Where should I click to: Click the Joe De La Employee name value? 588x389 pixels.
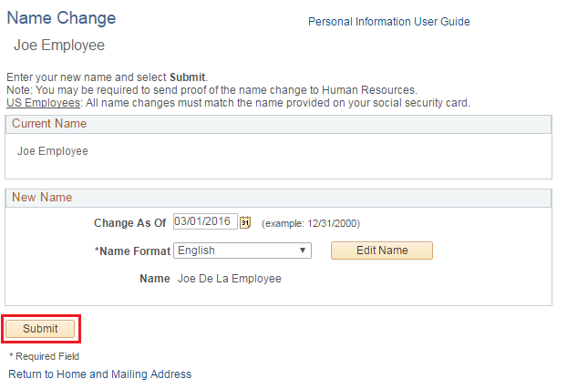point(229,279)
